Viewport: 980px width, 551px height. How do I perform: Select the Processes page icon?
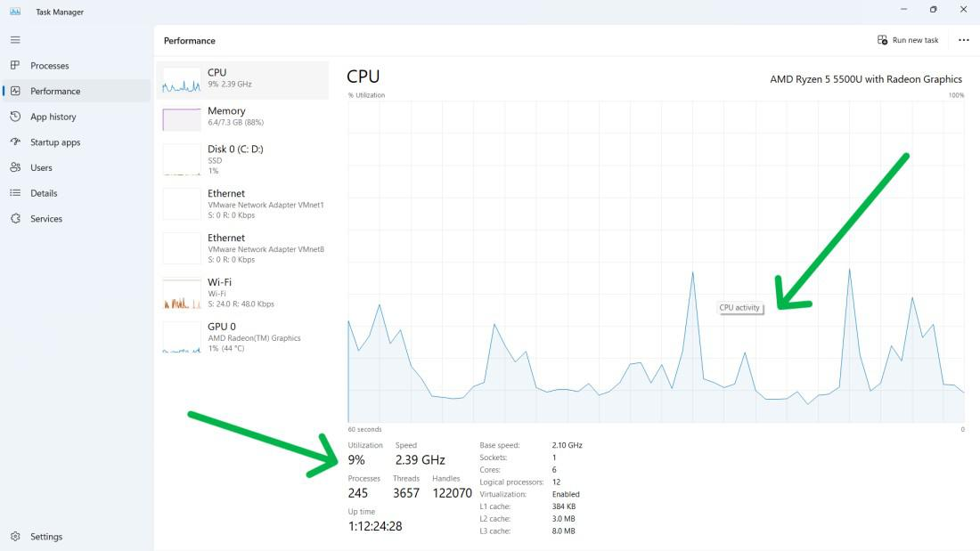click(x=15, y=65)
